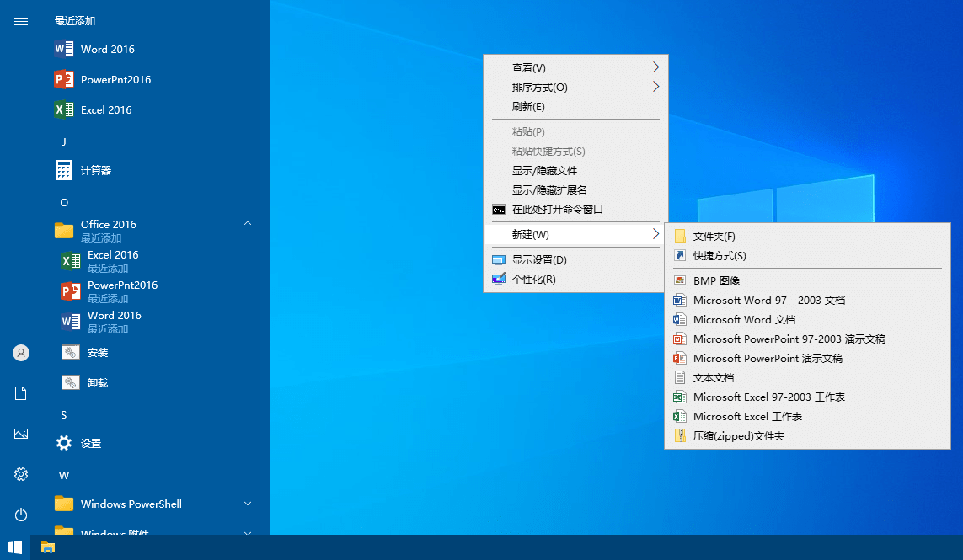Create Microsoft Word 97 - 2003 文档
963x560 pixels.
(x=807, y=301)
